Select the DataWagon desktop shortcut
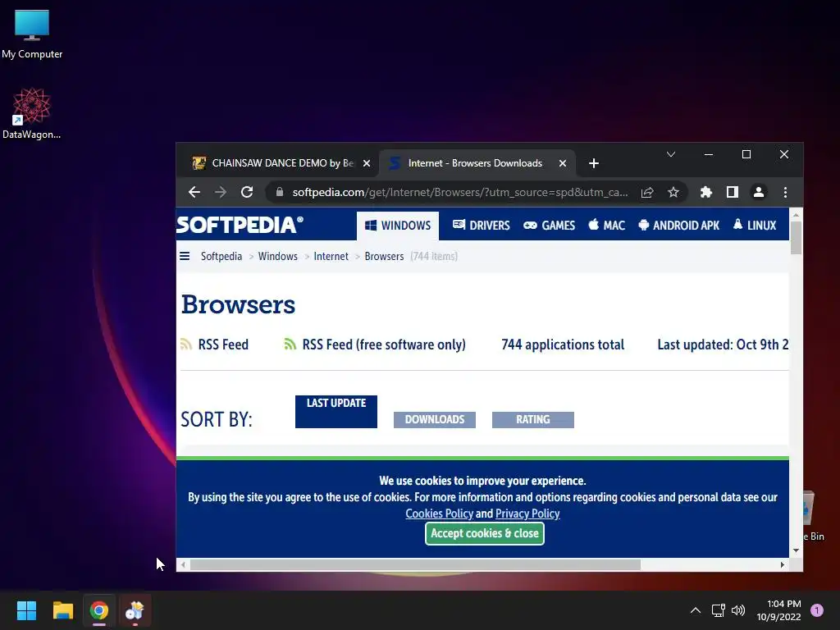This screenshot has width=840, height=630. pyautogui.click(x=32, y=113)
